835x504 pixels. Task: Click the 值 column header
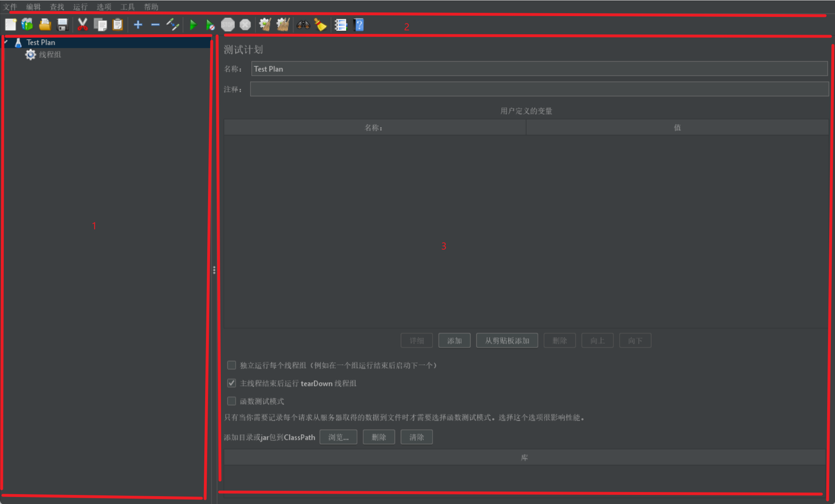point(677,128)
